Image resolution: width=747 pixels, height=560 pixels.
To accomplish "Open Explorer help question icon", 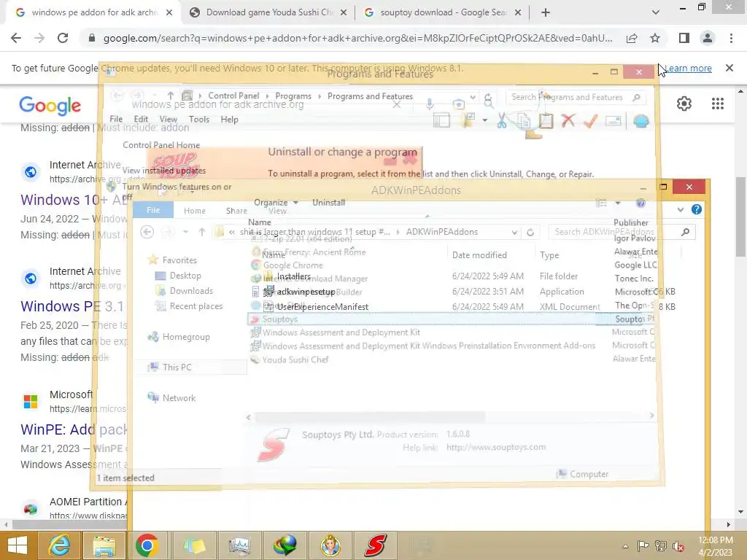I will click(x=697, y=209).
